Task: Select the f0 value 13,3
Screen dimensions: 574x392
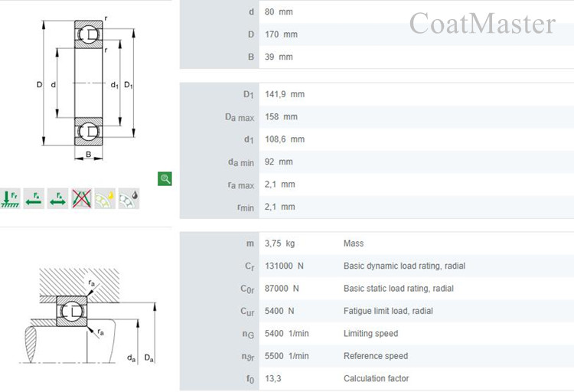Action: click(x=272, y=378)
